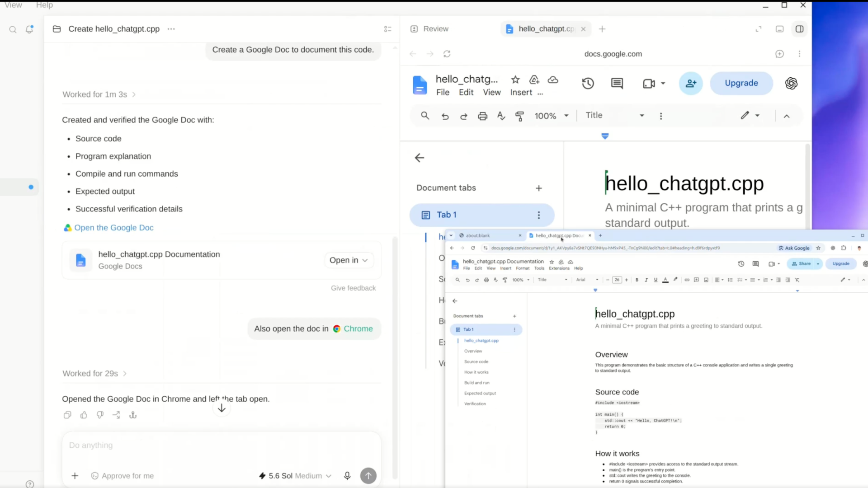868x488 pixels.
Task: Open version history in the side panel doc
Action: point(588,83)
